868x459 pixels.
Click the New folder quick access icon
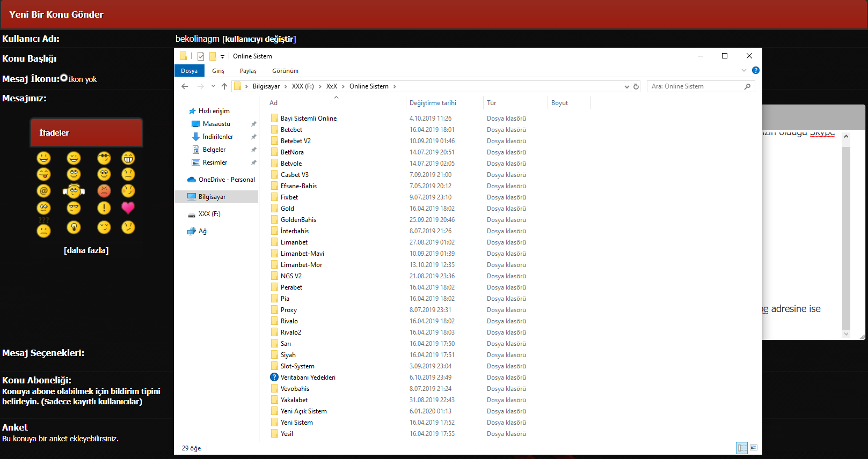click(x=213, y=56)
